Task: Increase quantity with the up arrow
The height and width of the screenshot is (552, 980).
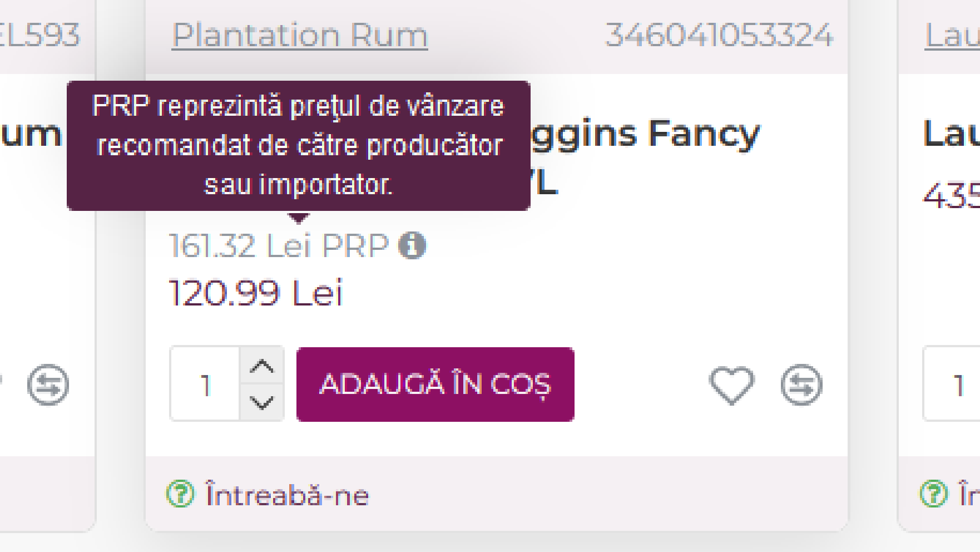Action: tap(262, 366)
